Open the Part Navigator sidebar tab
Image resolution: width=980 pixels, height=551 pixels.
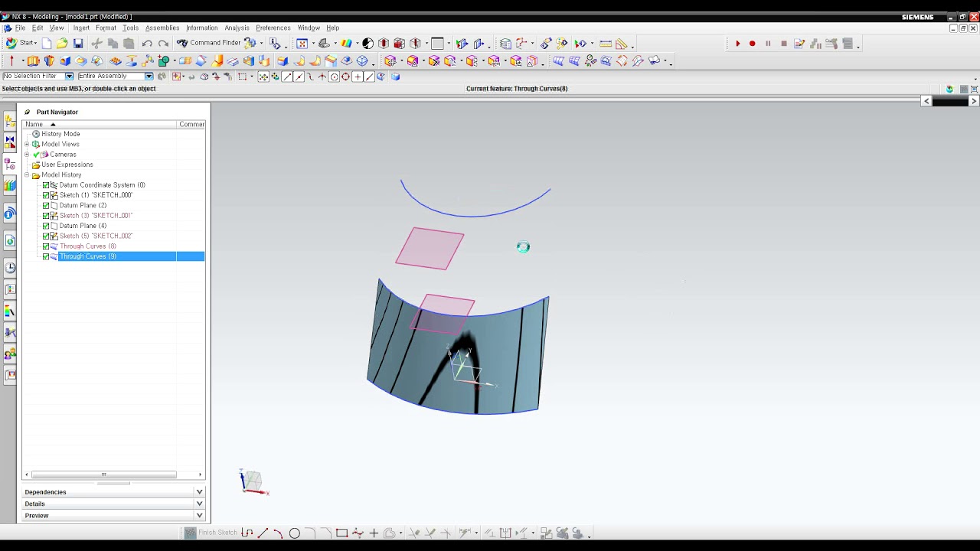point(10,163)
